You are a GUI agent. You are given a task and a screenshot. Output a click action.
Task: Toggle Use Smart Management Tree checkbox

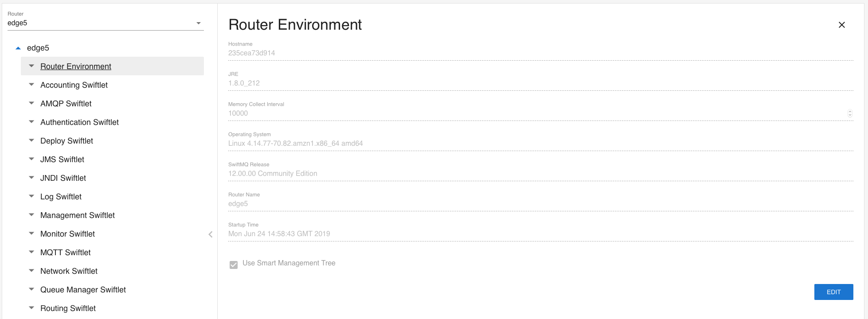point(234,265)
